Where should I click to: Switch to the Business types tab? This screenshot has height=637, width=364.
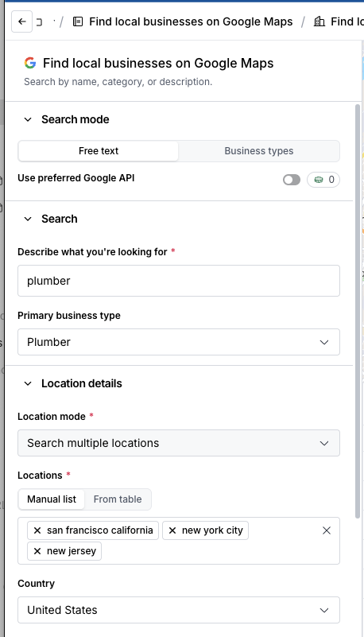(x=259, y=151)
